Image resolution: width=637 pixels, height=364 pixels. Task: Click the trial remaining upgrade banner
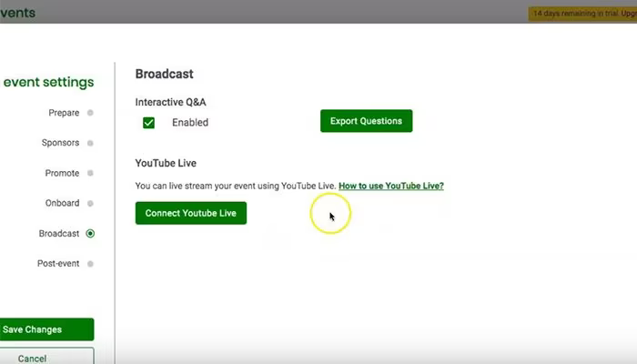(x=582, y=14)
